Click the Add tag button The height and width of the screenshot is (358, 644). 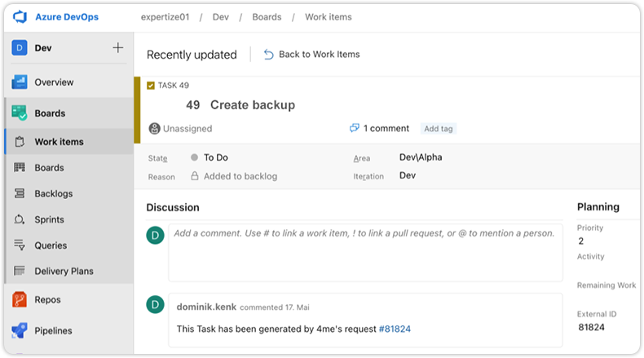click(x=439, y=129)
